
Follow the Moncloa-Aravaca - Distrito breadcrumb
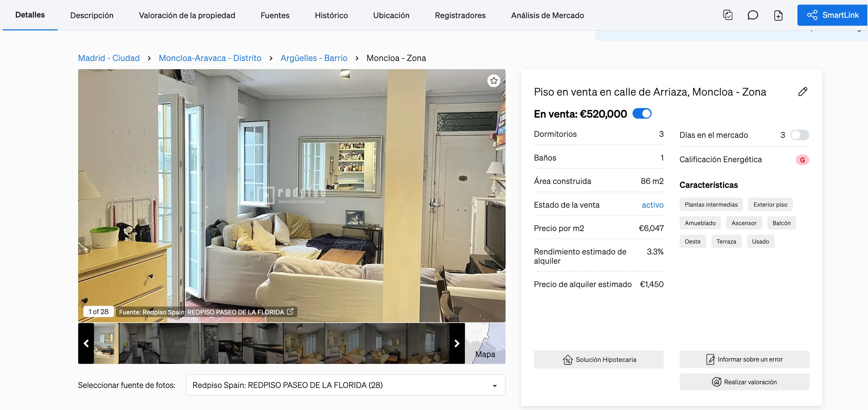(210, 58)
